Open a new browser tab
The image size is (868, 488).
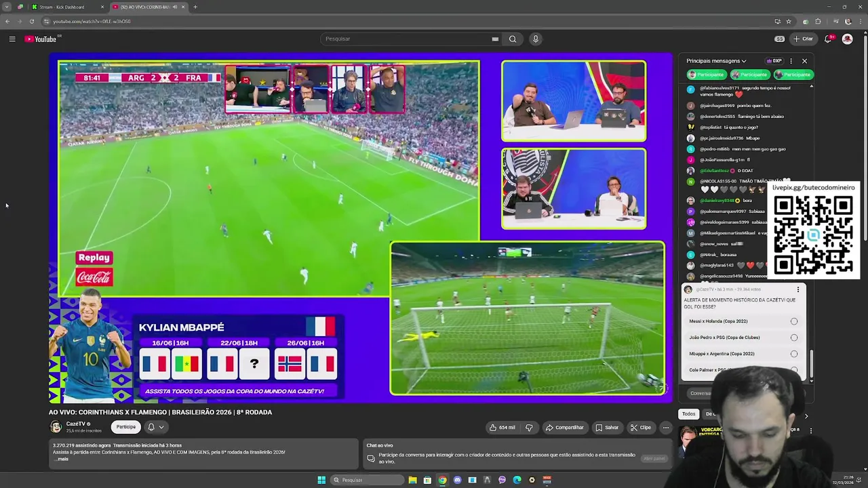(x=195, y=7)
